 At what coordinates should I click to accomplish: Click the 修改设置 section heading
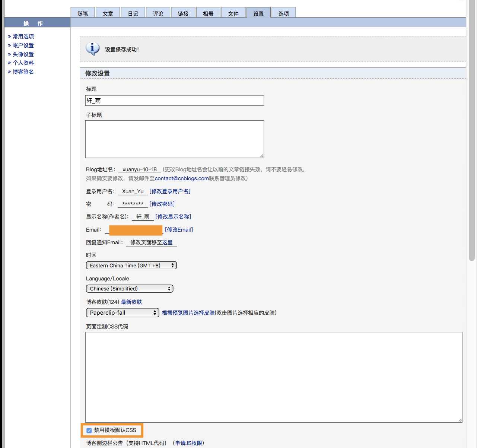coord(98,73)
